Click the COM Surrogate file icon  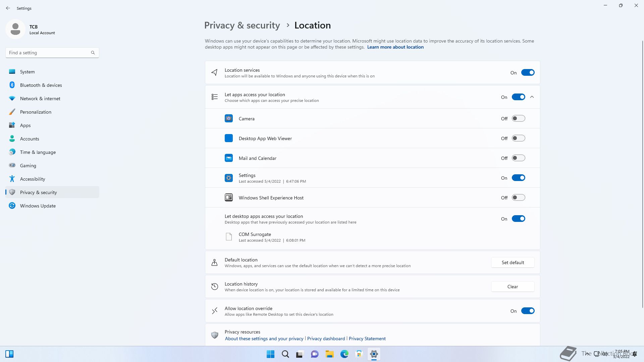[229, 237]
